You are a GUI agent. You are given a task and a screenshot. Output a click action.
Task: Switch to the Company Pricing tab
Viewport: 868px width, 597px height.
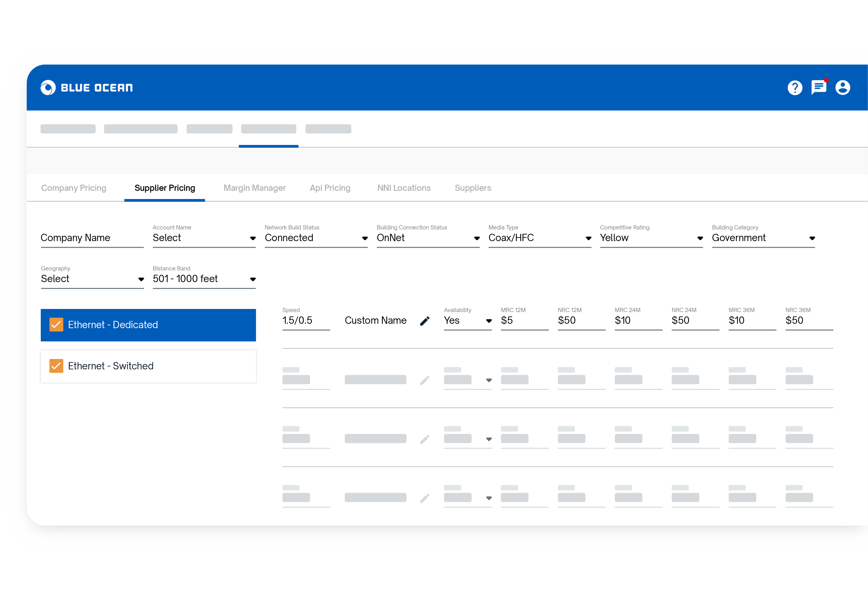pos(74,188)
